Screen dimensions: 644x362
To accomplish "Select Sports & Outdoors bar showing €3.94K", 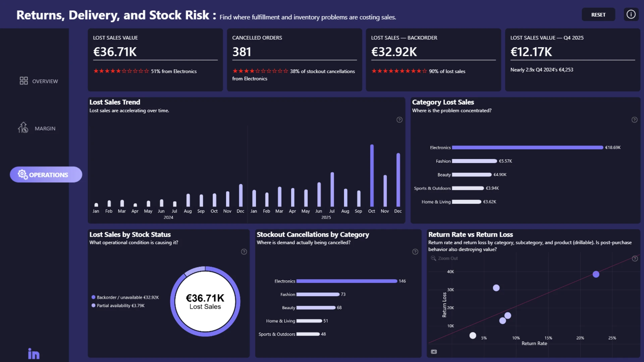I will (468, 188).
